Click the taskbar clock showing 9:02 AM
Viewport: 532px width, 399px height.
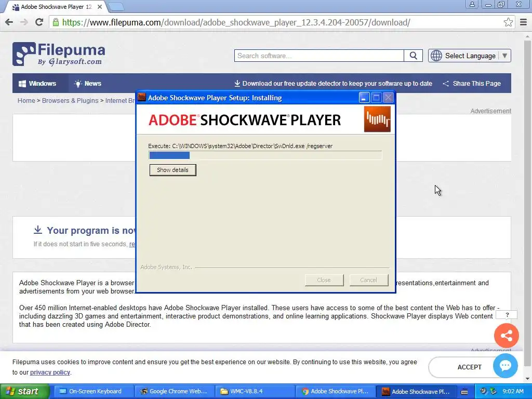[x=513, y=391]
